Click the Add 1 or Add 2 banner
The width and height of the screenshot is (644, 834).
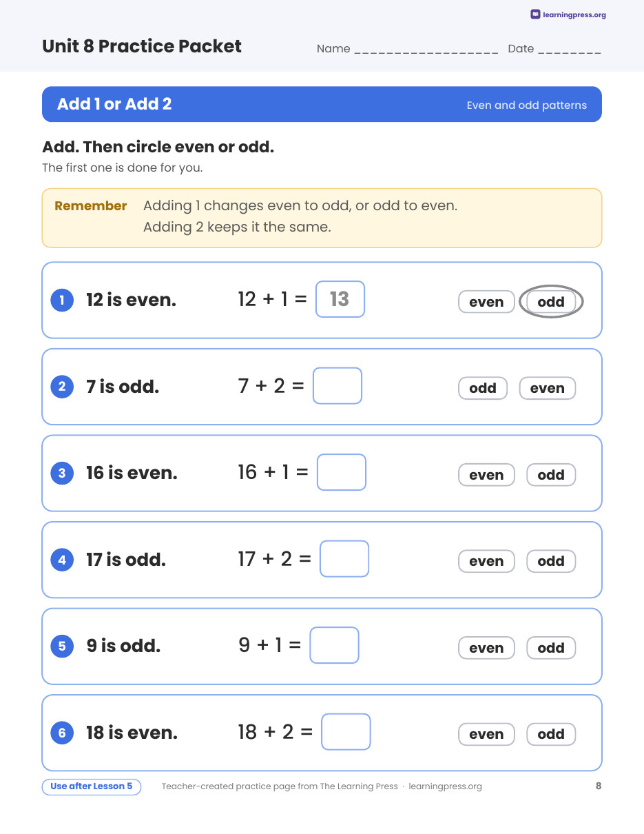[322, 104]
